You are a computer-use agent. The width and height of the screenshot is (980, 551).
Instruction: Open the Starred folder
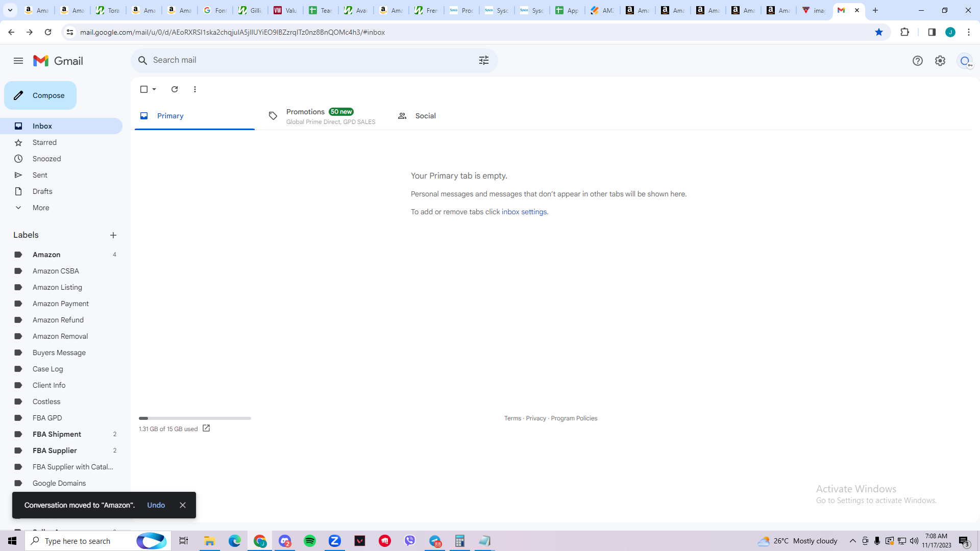61,142
